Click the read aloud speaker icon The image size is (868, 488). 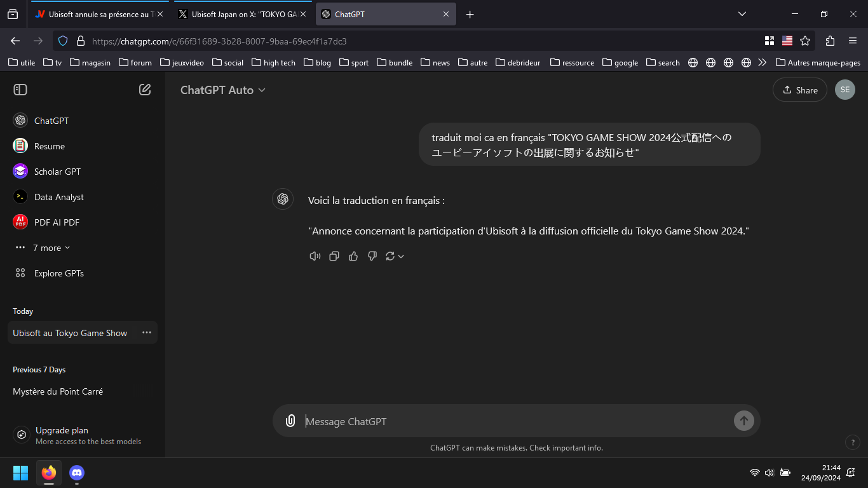pos(315,256)
